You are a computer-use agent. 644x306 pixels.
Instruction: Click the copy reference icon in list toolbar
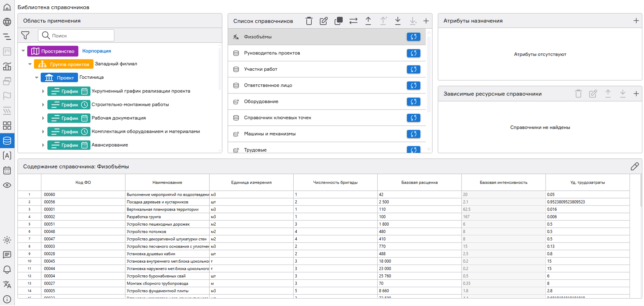[338, 21]
